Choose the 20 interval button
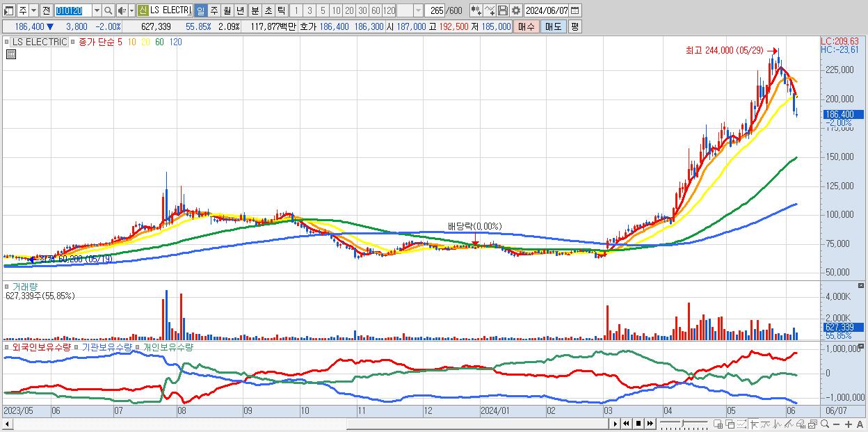Viewport: 868px width, 432px height. pos(349,10)
